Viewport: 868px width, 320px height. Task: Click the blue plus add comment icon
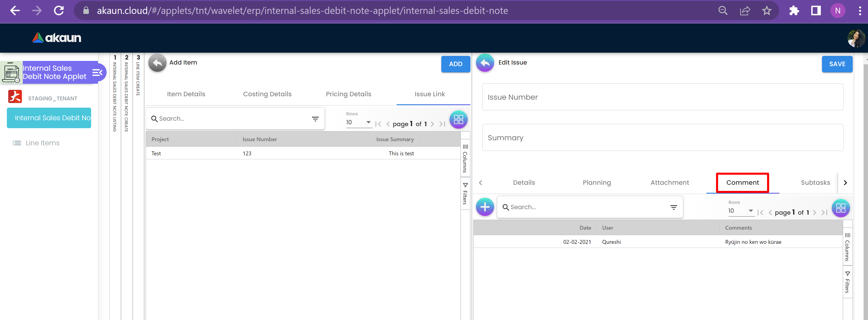[485, 207]
